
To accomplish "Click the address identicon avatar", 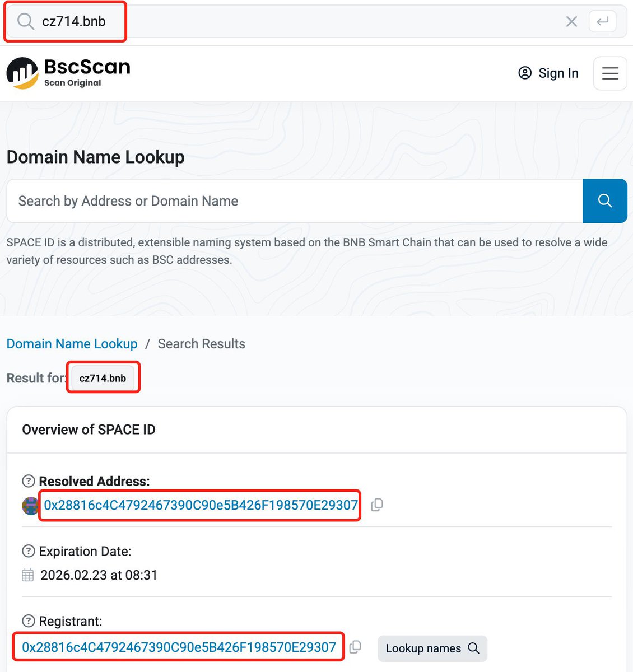I will pyautogui.click(x=31, y=506).
